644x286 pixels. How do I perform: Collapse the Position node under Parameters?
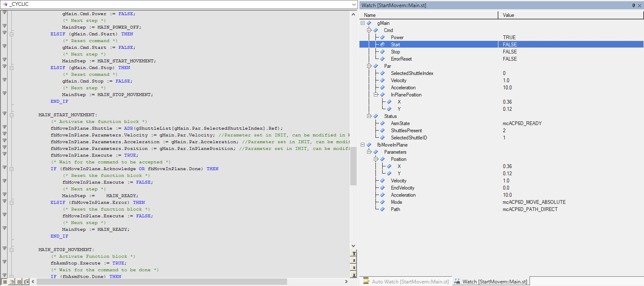tap(376, 159)
